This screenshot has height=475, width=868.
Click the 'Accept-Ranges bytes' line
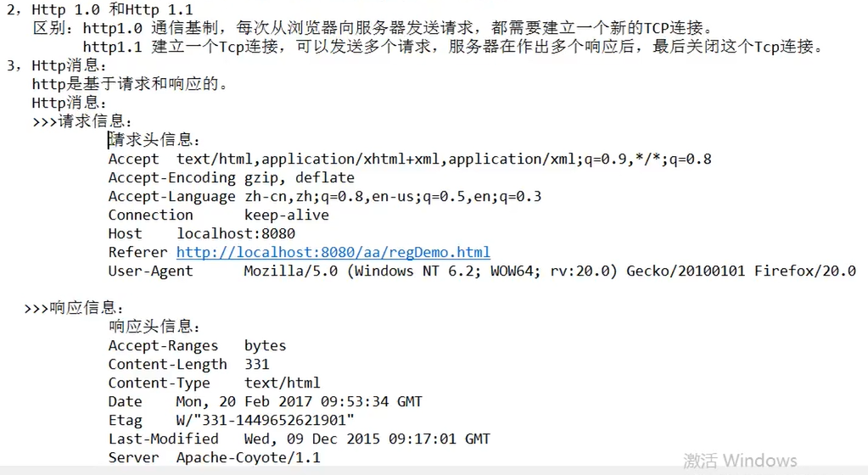[197, 346]
